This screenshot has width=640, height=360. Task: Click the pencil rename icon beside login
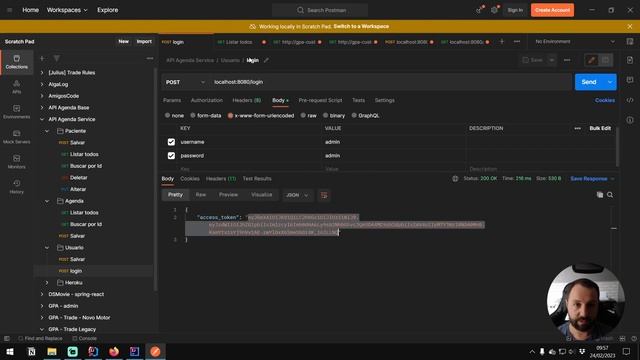point(266,60)
